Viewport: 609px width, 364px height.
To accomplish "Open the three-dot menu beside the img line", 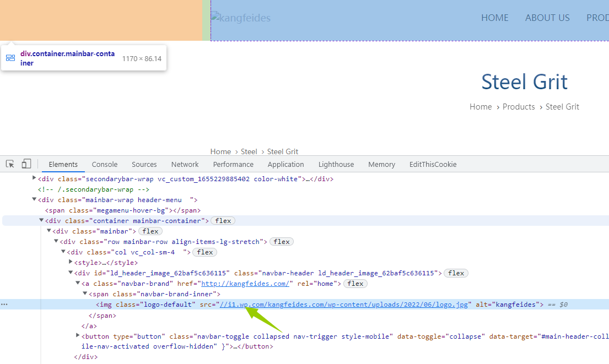I will point(4,305).
